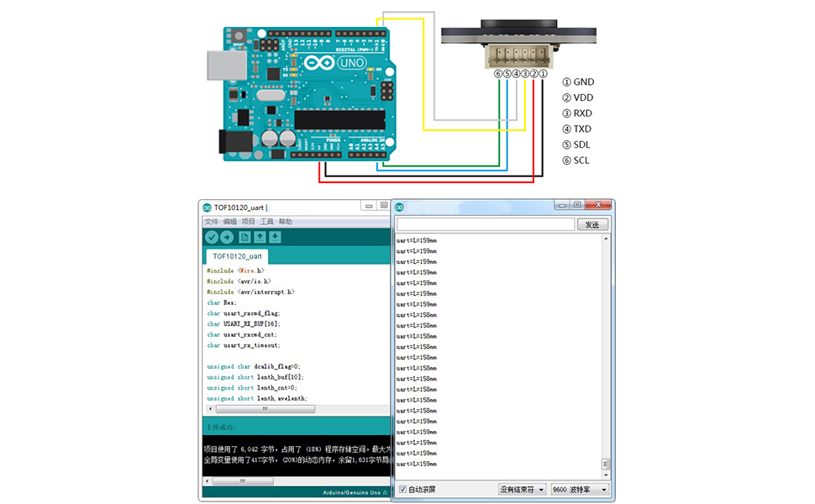Screen dimensions: 815x504
Task: Click the Save sketch down-arrow icon
Action: click(x=275, y=238)
